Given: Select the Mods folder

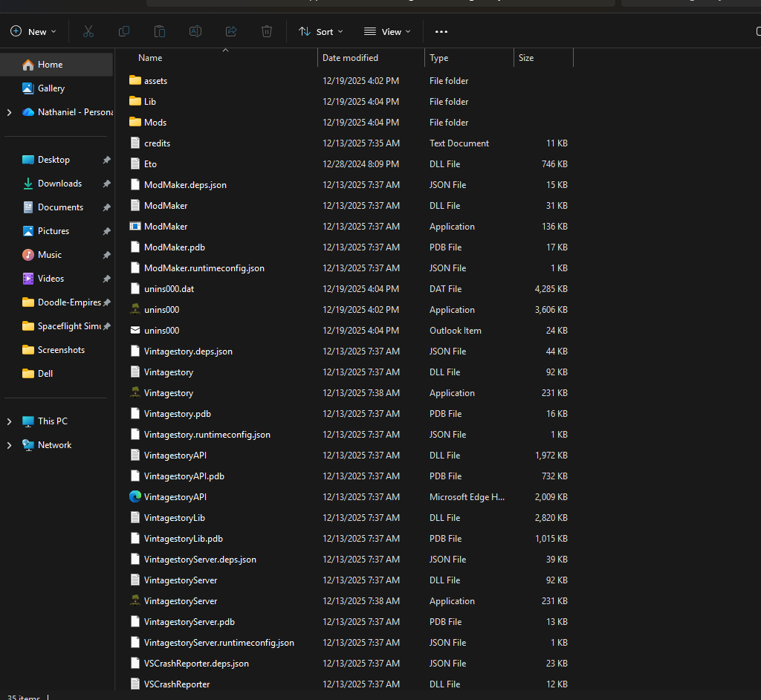Looking at the screenshot, I should click(x=155, y=122).
